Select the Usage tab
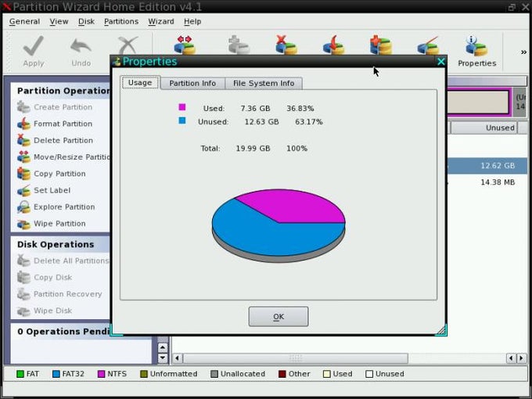 pyautogui.click(x=140, y=82)
